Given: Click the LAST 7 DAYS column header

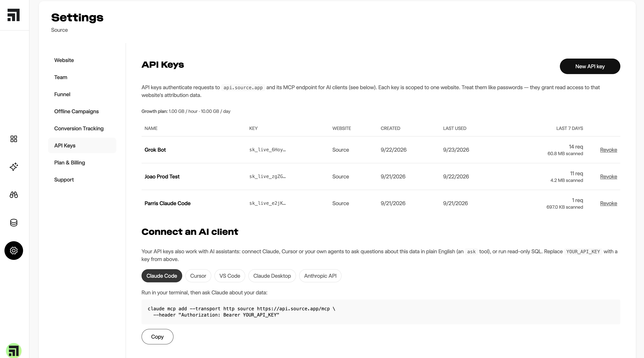Looking at the screenshot, I should [x=570, y=128].
